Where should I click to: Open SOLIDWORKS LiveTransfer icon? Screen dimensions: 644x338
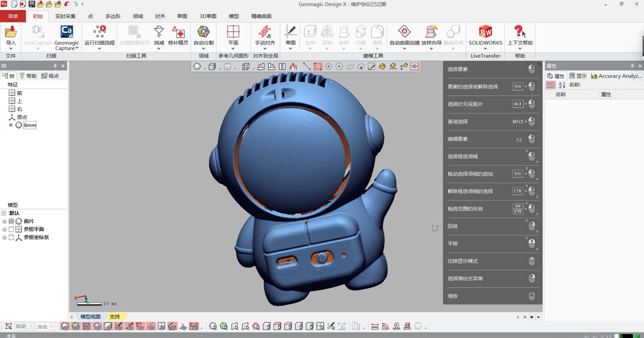pos(485,32)
